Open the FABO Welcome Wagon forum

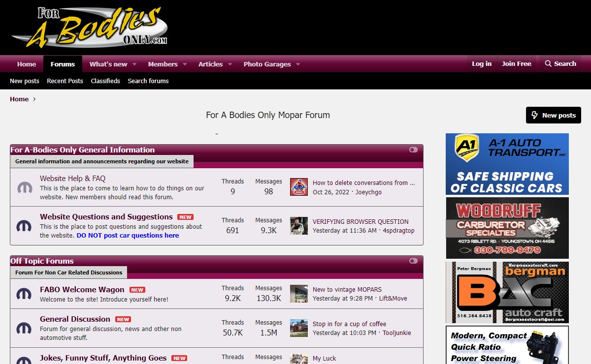82,289
